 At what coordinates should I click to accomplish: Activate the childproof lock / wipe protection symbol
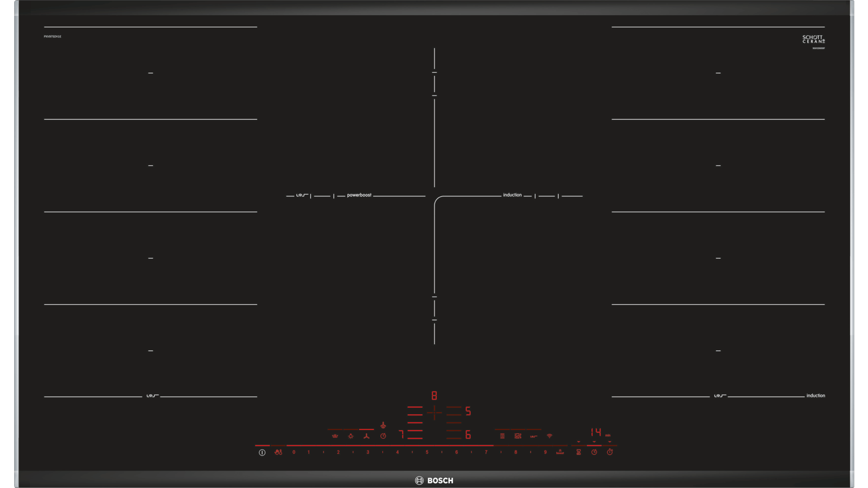click(278, 452)
